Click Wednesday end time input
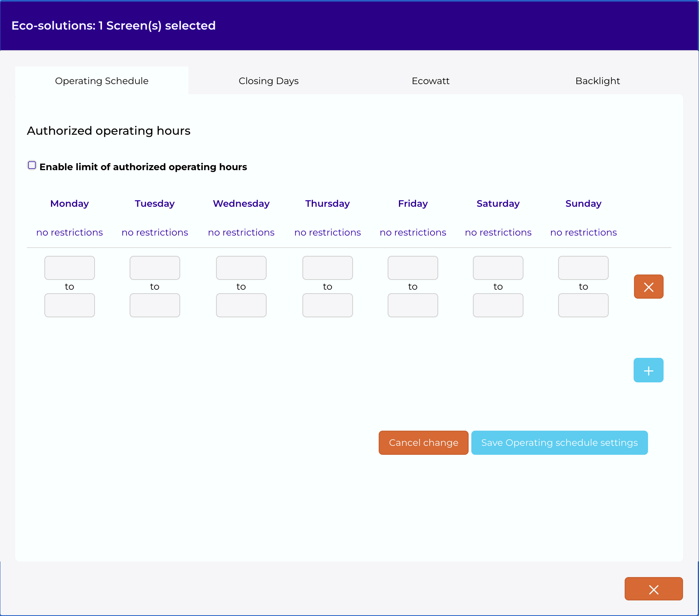This screenshot has height=616, width=699. point(241,305)
